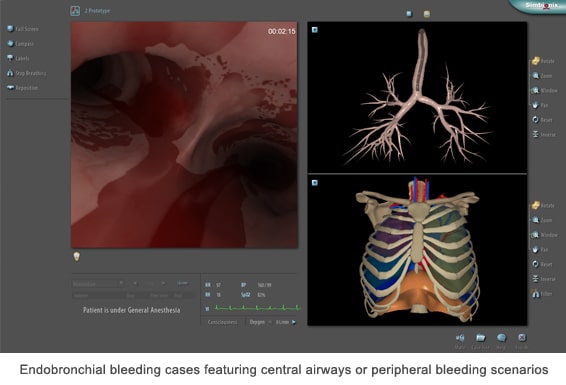Reset the ribcage 3D view

(542, 264)
